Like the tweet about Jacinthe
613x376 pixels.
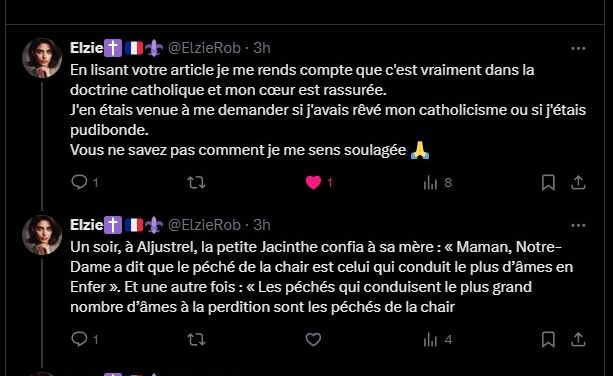coord(313,339)
